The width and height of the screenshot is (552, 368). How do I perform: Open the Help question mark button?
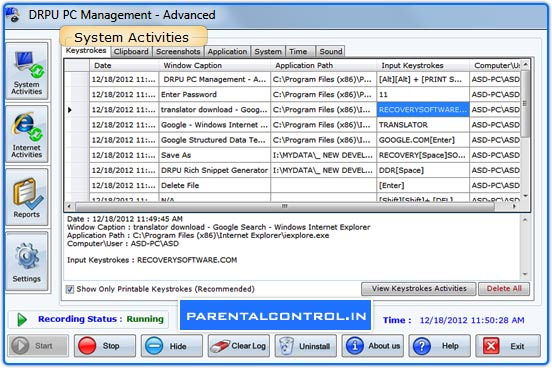coord(439,346)
